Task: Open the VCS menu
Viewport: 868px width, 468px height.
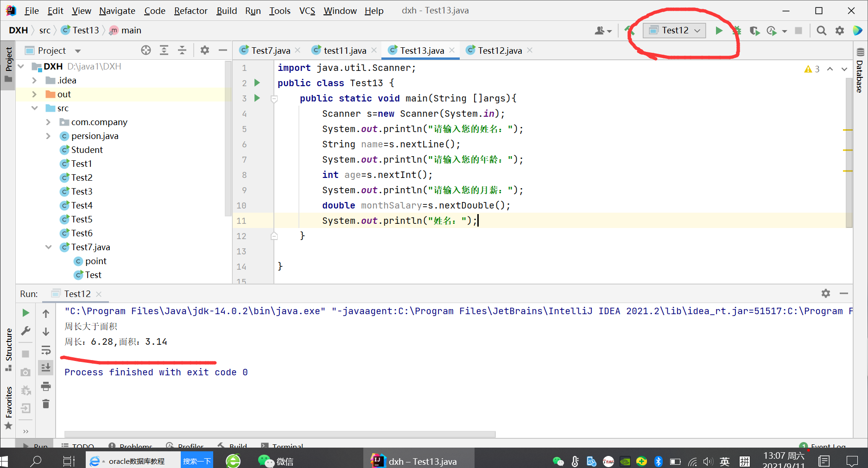Action: [x=307, y=11]
